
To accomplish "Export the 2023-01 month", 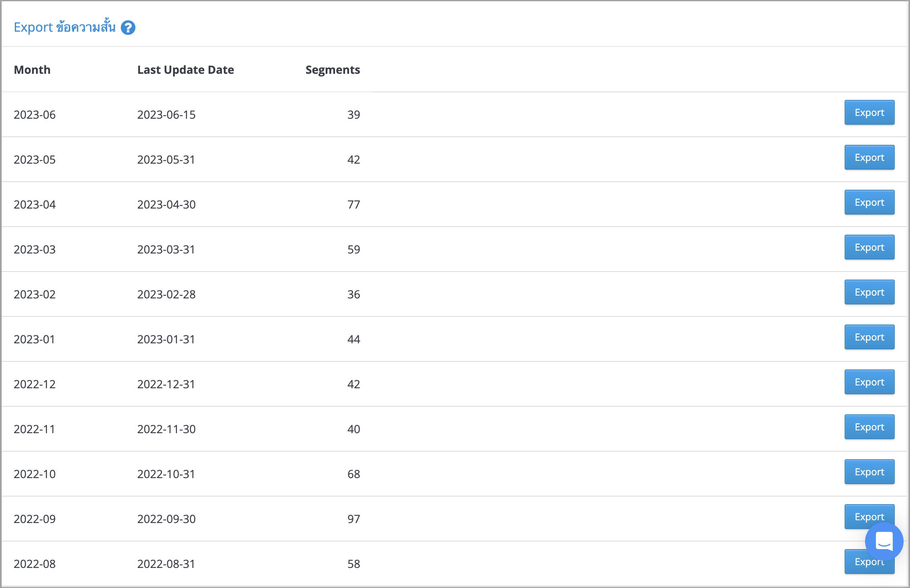I will coord(869,337).
